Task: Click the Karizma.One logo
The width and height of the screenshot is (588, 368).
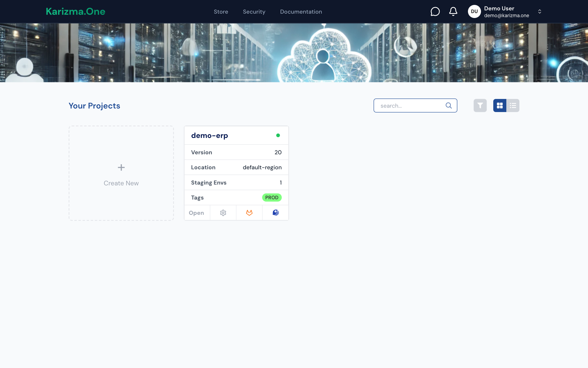Action: [75, 11]
